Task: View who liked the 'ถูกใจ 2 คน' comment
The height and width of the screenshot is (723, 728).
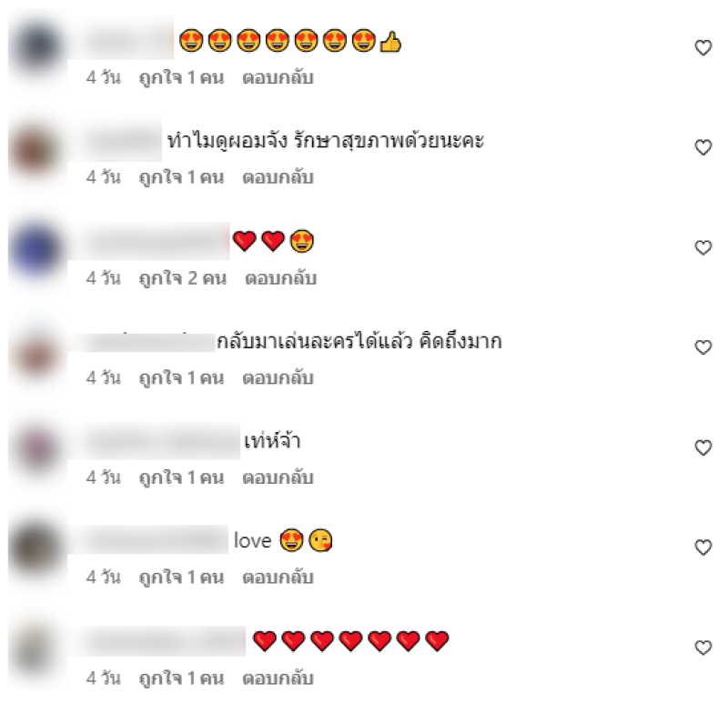Action: click(x=183, y=278)
